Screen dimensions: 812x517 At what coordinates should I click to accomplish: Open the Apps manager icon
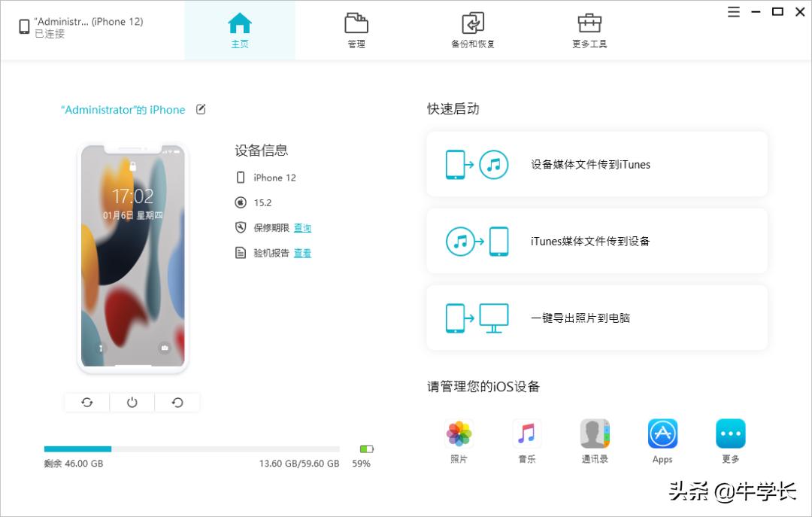[x=662, y=433]
